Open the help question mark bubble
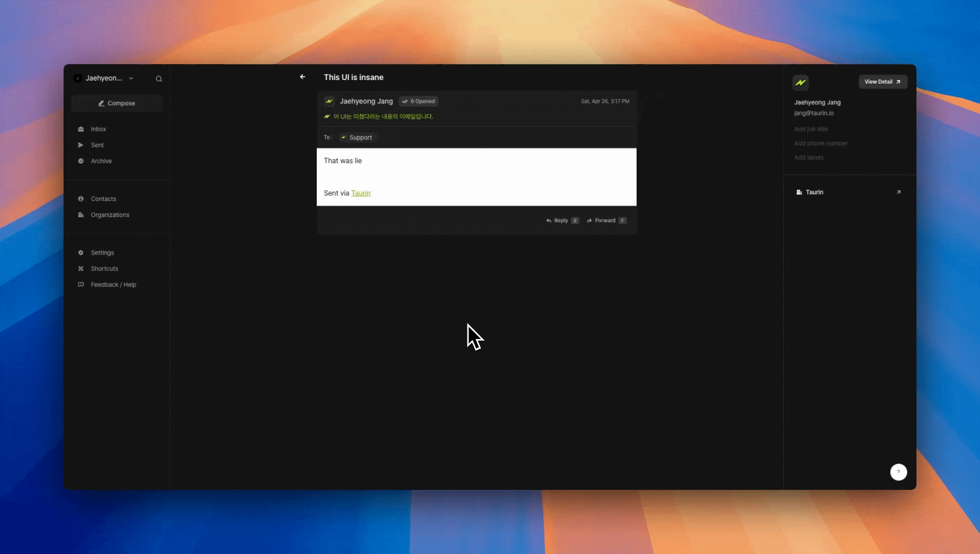This screenshot has width=980, height=554. pos(898,472)
